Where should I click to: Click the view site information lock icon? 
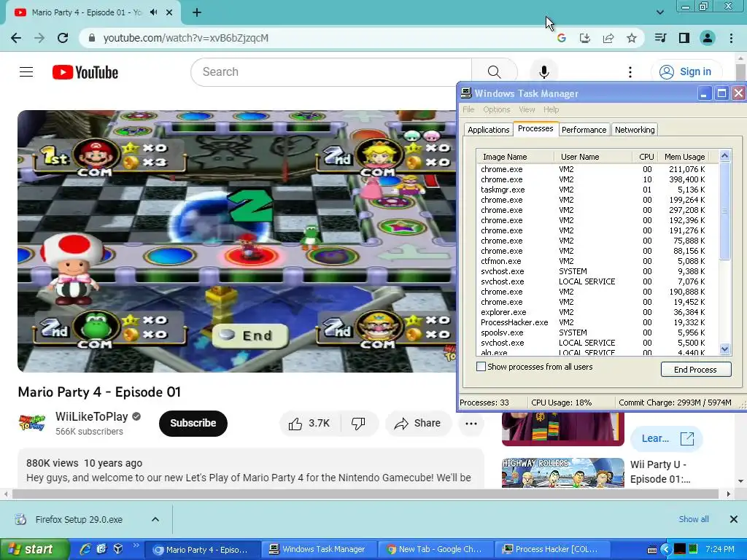(92, 38)
